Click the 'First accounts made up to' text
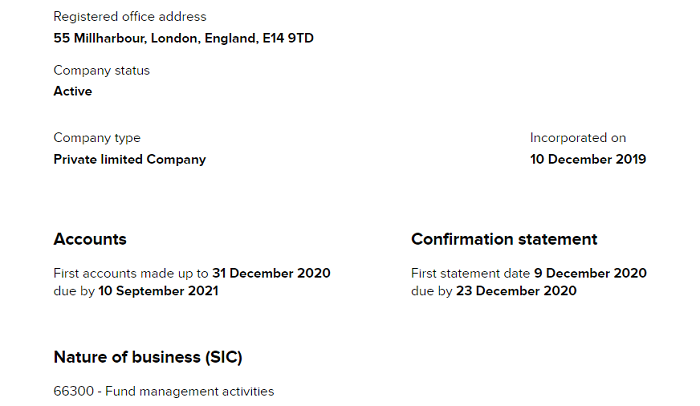Screen dimensions: 700x406 (130, 273)
